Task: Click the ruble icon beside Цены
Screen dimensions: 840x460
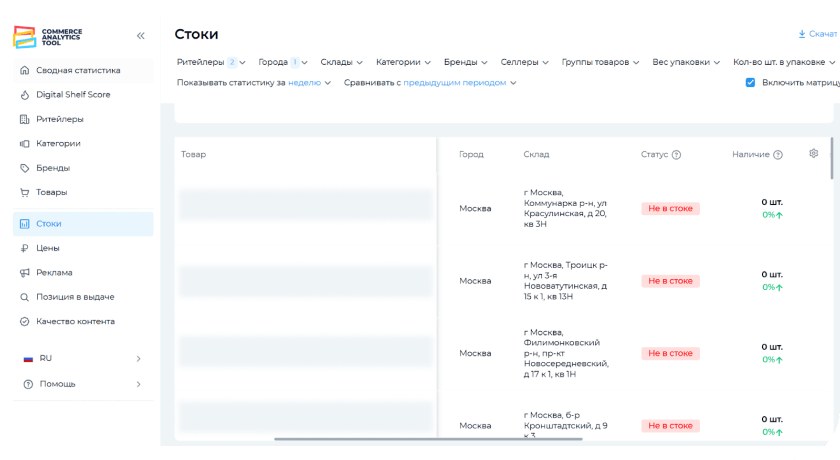Action: [x=24, y=248]
